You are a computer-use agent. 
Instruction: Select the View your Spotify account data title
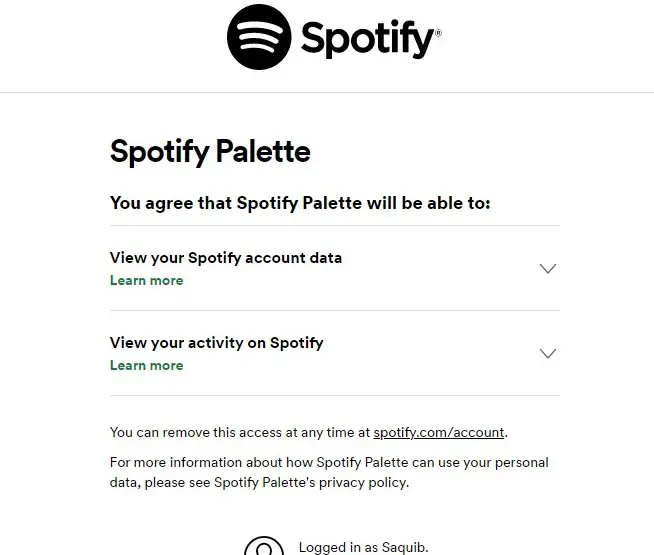[x=226, y=258]
